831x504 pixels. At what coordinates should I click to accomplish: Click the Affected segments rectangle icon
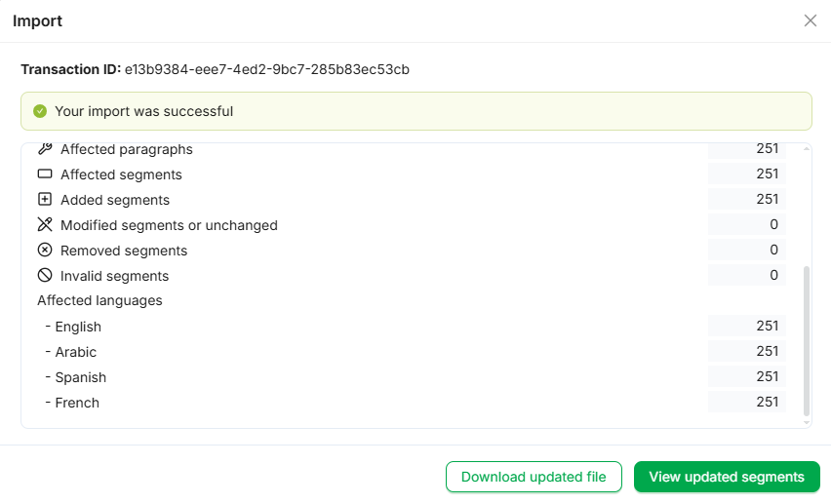44,174
